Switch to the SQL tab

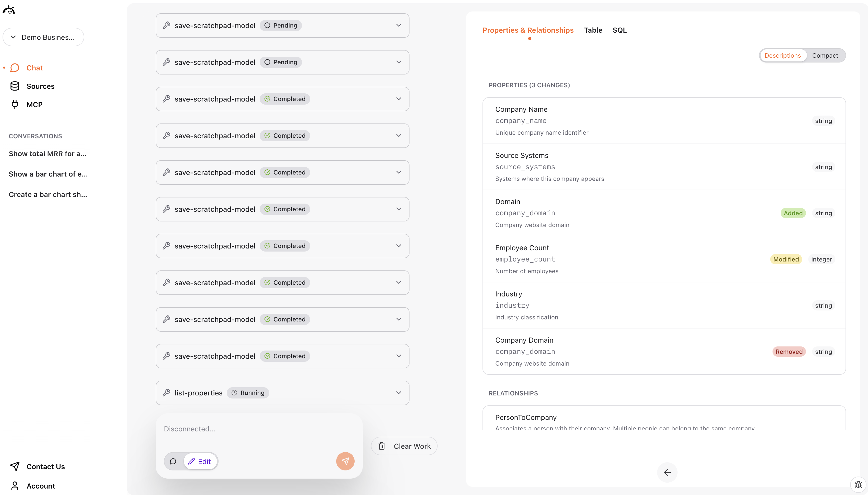coord(619,30)
